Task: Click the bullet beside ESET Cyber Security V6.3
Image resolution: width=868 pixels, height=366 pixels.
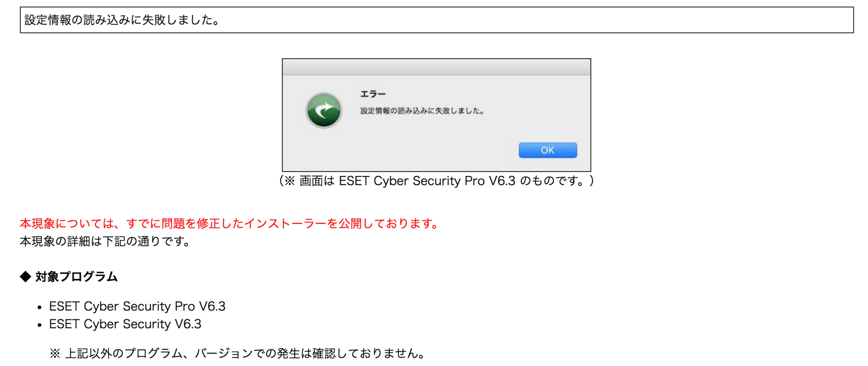Action: click(x=40, y=325)
